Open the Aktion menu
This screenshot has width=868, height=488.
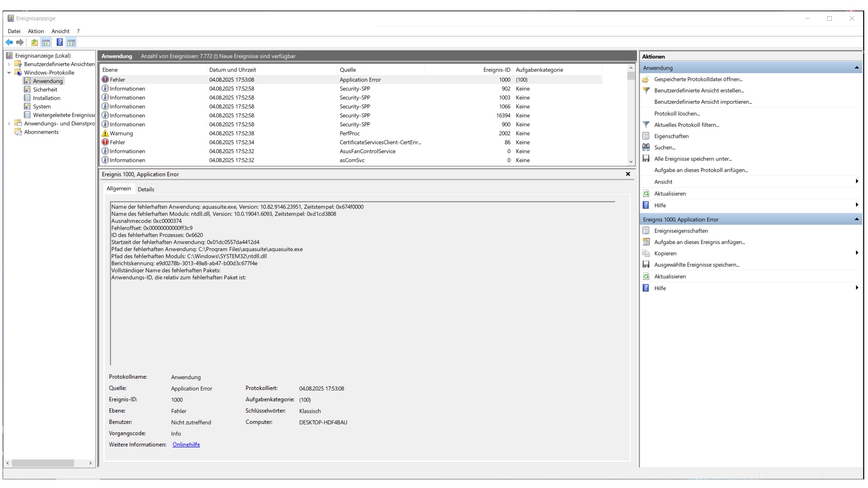(x=36, y=31)
